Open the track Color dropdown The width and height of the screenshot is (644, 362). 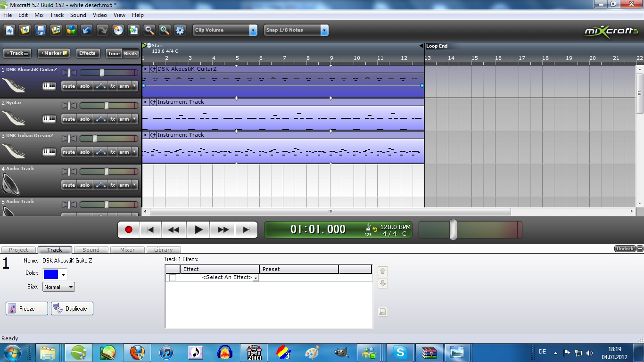click(63, 274)
